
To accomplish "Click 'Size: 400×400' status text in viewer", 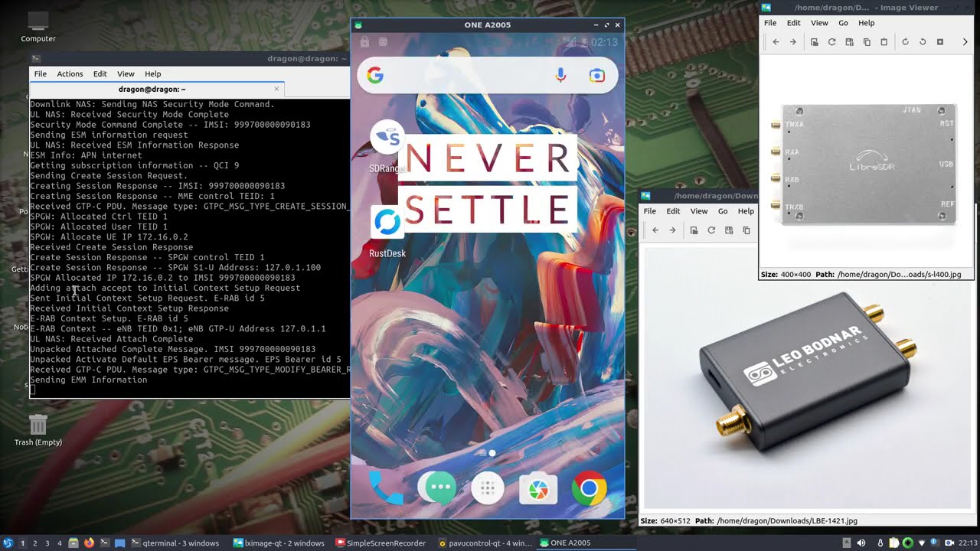I will click(x=786, y=274).
